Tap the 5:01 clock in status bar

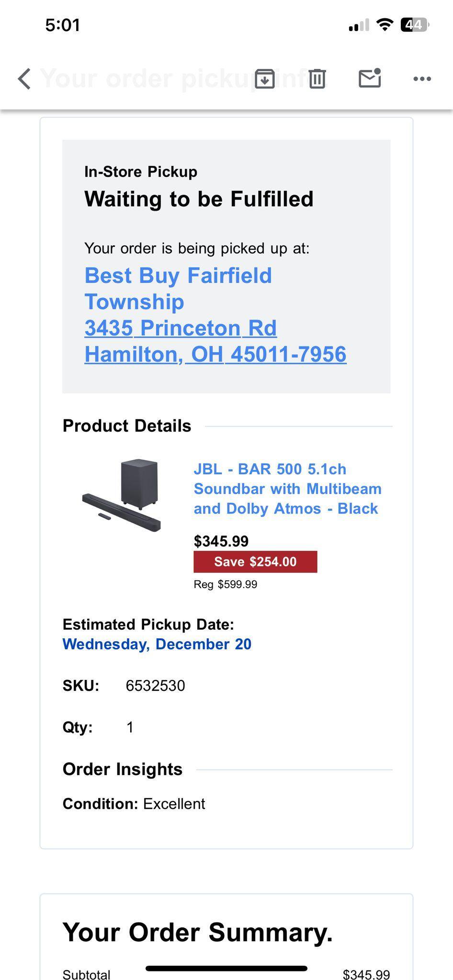click(x=63, y=25)
